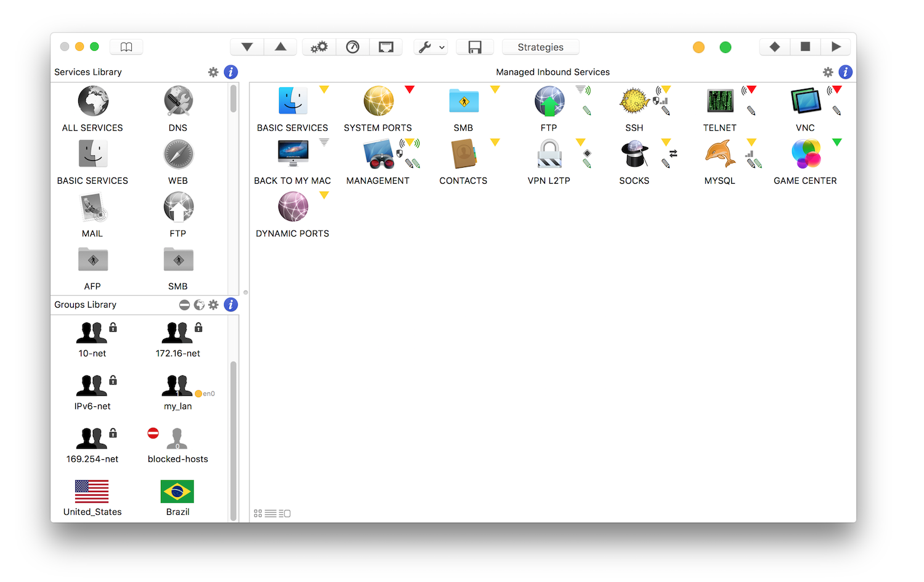Click pencil icon next to VNC
This screenshot has height=582, width=924.
click(x=837, y=111)
